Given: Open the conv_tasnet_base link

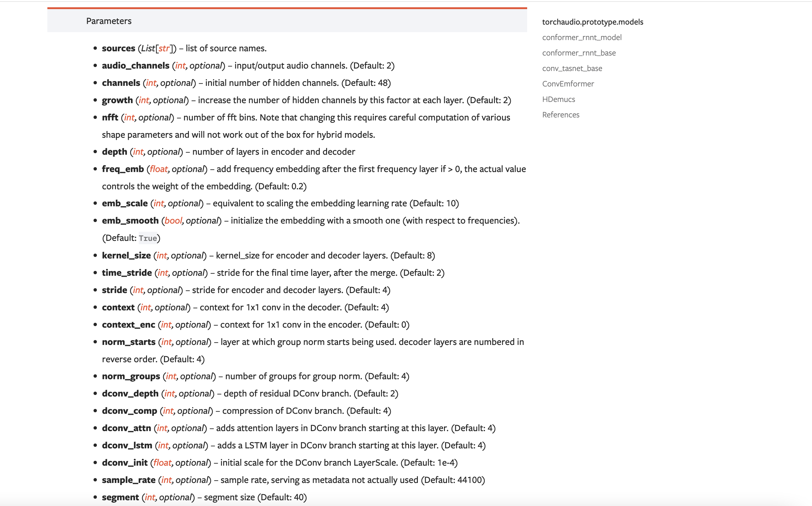Looking at the screenshot, I should click(572, 68).
